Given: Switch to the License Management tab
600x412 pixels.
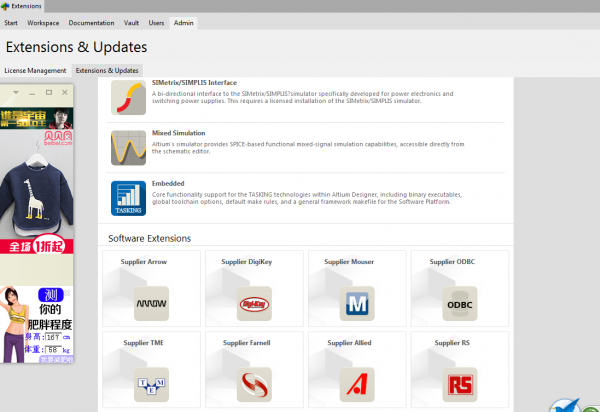Looking at the screenshot, I should tap(35, 71).
